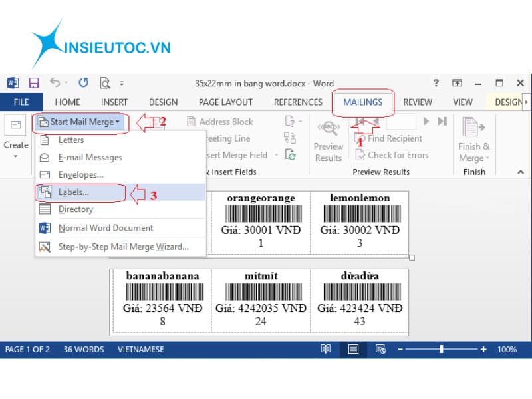
Task: Switch to Read Mode view icon
Action: 326,349
